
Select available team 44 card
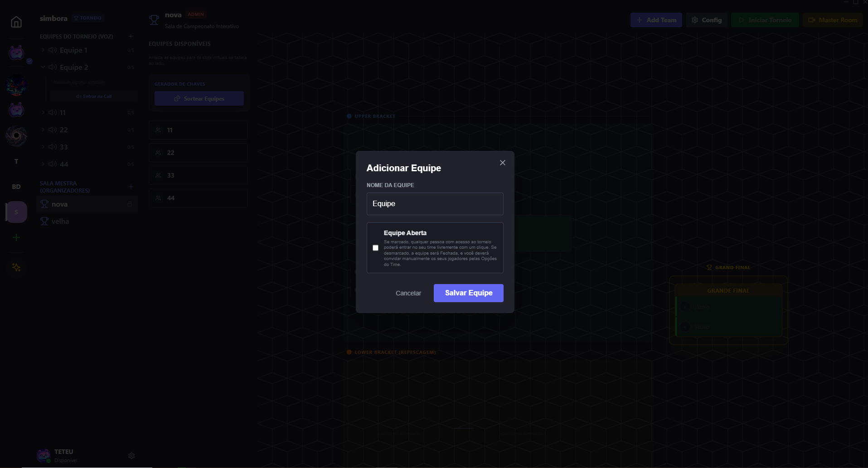tap(198, 198)
